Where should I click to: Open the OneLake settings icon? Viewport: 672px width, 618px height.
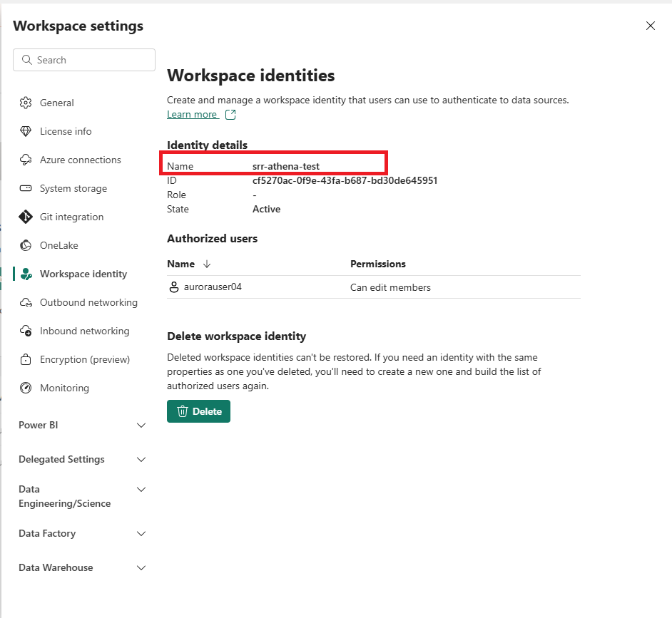click(26, 245)
